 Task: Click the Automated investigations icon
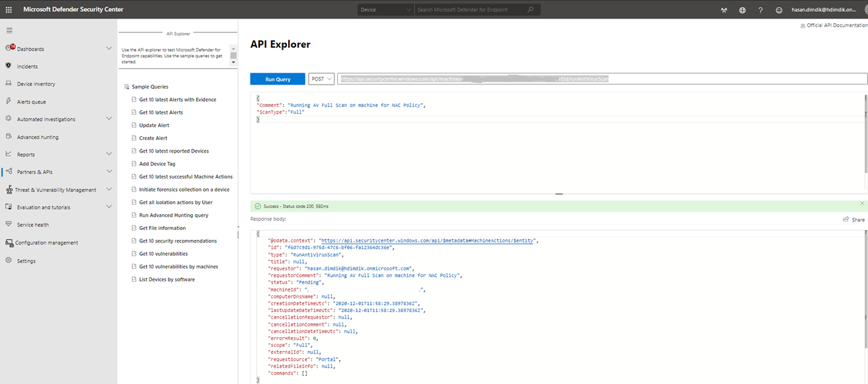[9, 119]
